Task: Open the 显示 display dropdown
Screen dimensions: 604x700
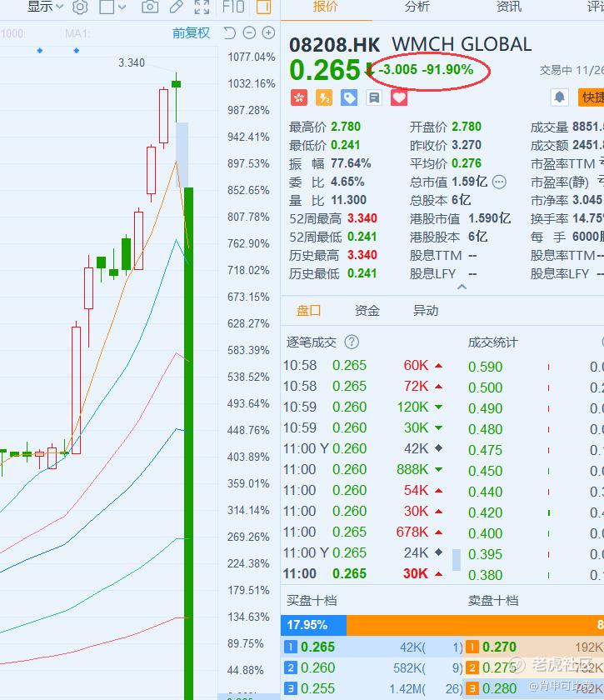Action: click(45, 7)
